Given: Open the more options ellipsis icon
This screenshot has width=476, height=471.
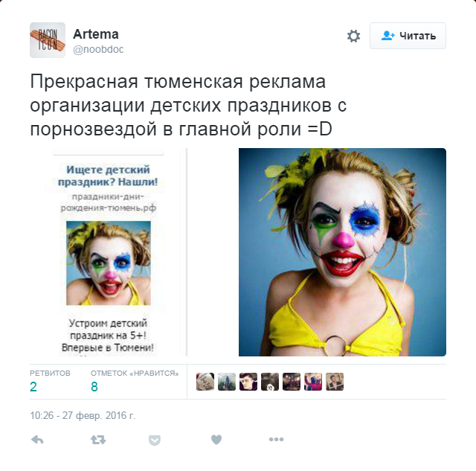Looking at the screenshot, I should point(276,439).
